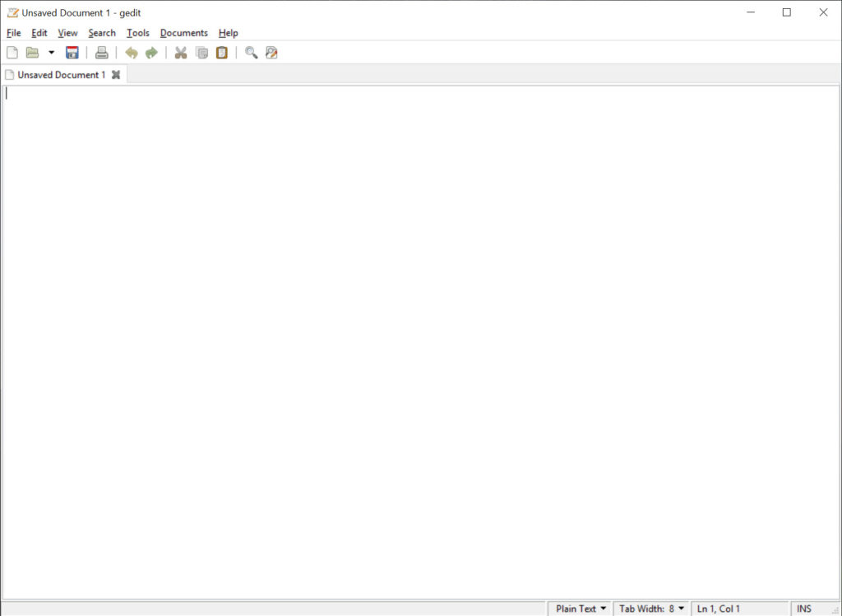Close the gedit window
Image resolution: width=842 pixels, height=616 pixels.
pos(823,12)
